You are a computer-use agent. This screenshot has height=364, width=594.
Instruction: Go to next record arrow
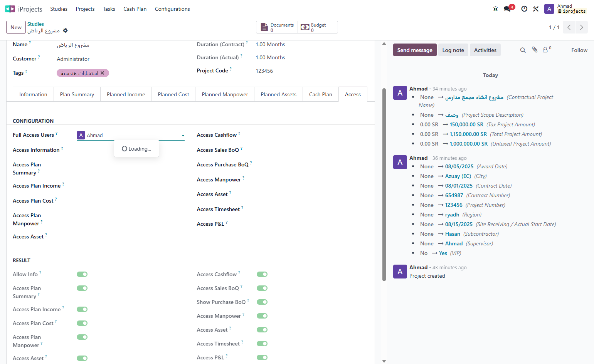point(582,27)
